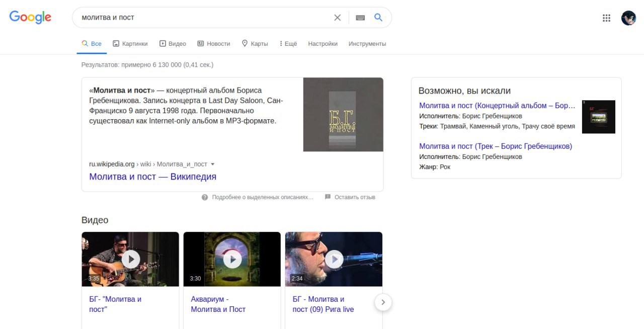Open the Google apps grid
The image size is (644, 329).
pyautogui.click(x=607, y=18)
